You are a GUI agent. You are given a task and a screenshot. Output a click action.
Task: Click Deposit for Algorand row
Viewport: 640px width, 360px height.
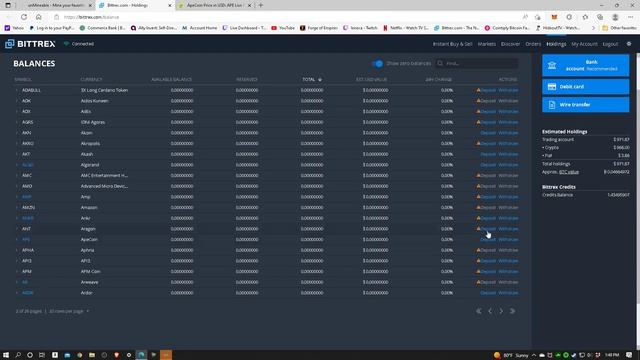tap(488, 165)
